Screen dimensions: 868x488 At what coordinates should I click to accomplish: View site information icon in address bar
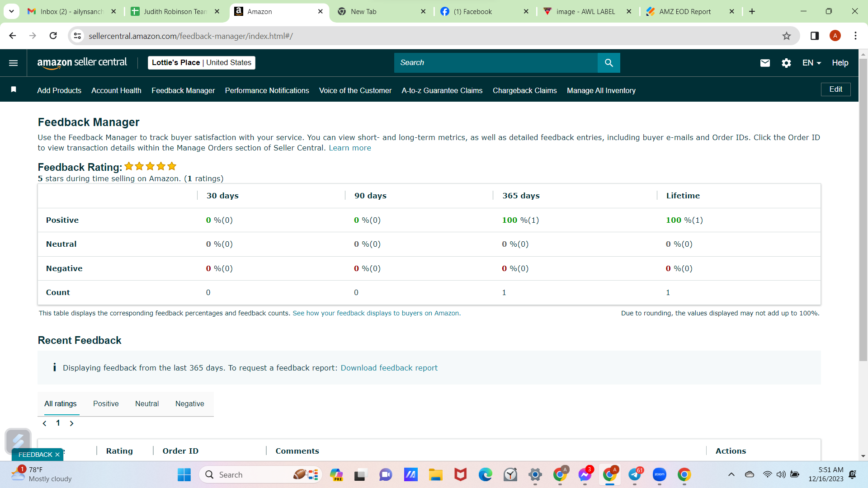point(78,36)
